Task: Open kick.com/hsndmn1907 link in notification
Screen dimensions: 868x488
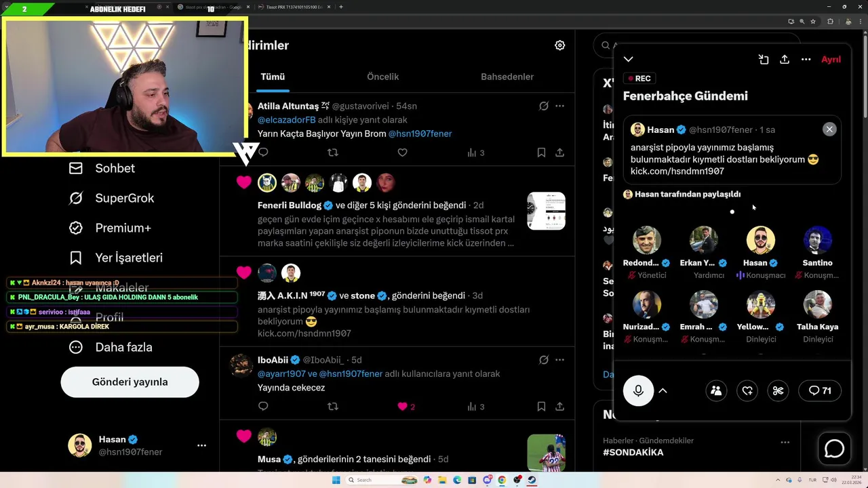Action: 304,333
